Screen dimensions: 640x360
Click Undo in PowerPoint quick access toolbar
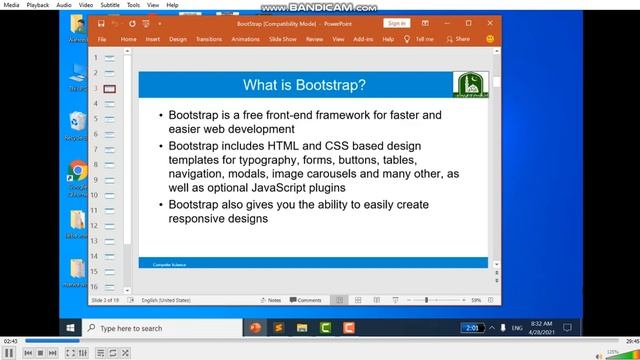click(x=115, y=24)
